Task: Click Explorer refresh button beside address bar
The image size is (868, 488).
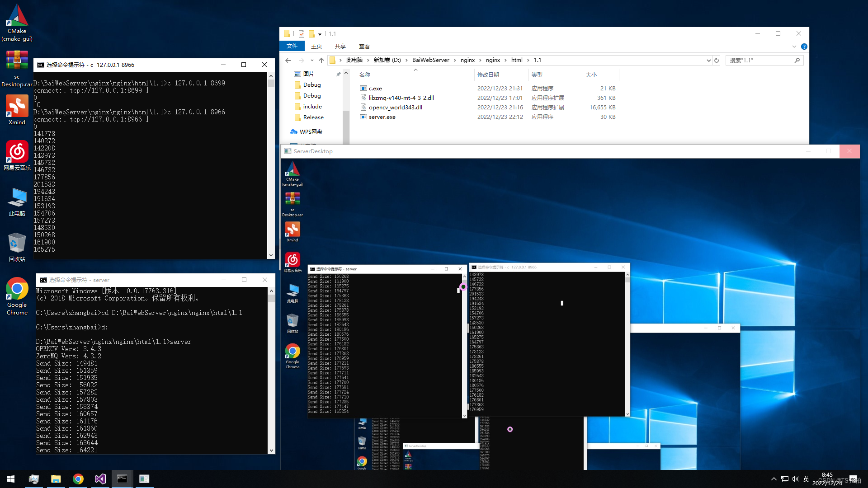Action: [717, 60]
